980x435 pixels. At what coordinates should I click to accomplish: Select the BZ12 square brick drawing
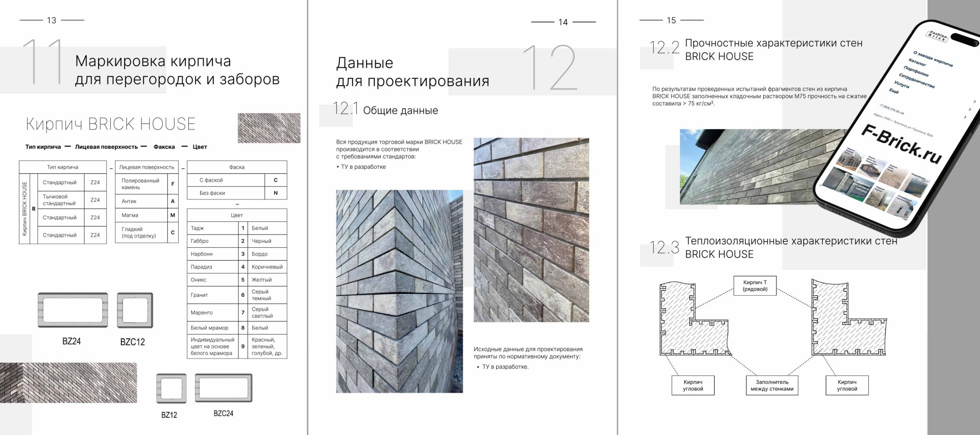171,389
